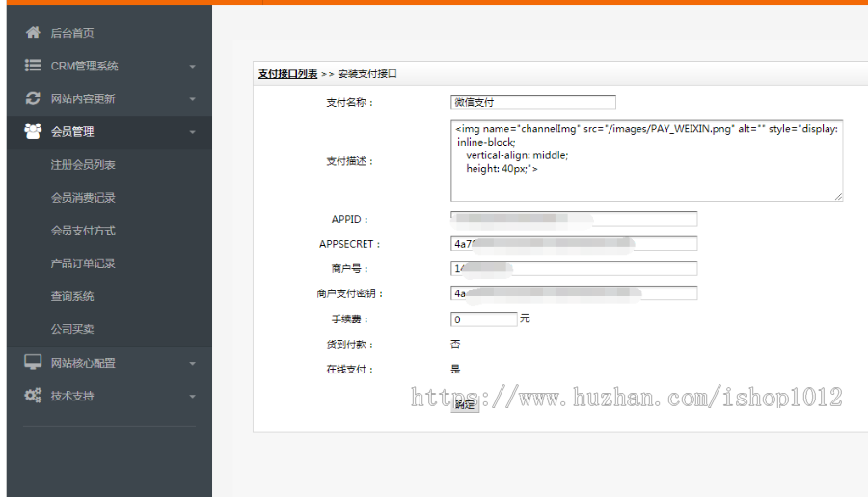
Task: Click the list icon for CRM管理系统
Action: pos(33,66)
